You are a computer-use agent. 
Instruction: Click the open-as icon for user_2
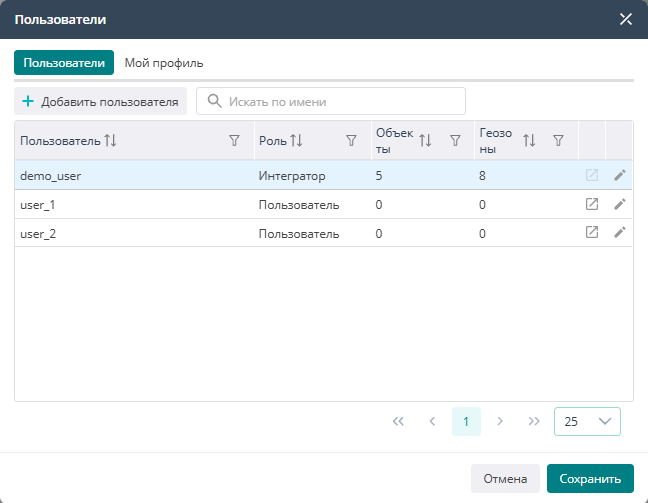pos(592,232)
